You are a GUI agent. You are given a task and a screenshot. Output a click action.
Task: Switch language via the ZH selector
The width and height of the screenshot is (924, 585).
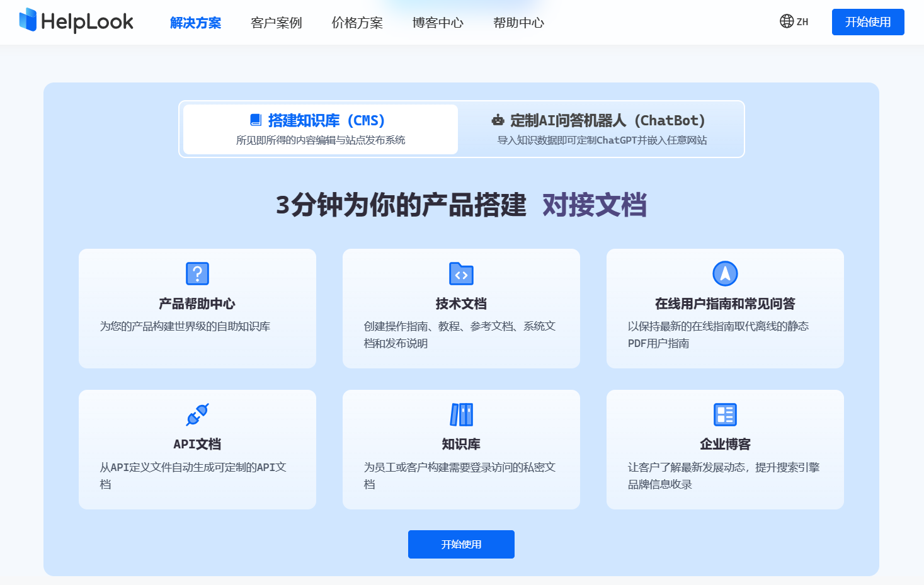[x=794, y=21]
